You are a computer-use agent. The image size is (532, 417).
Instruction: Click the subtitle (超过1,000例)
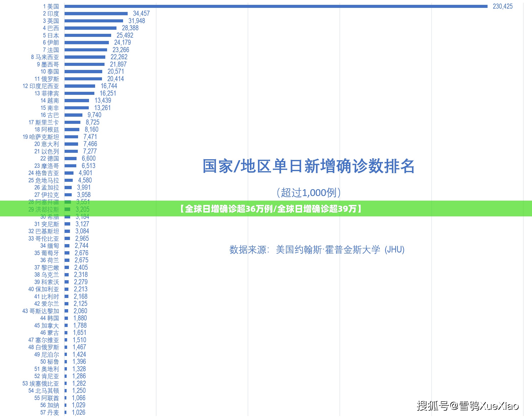tap(308, 192)
